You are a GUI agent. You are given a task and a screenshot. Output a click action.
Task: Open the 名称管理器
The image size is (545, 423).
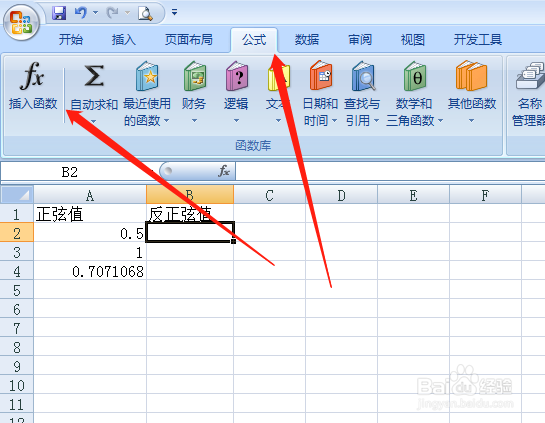(x=529, y=94)
